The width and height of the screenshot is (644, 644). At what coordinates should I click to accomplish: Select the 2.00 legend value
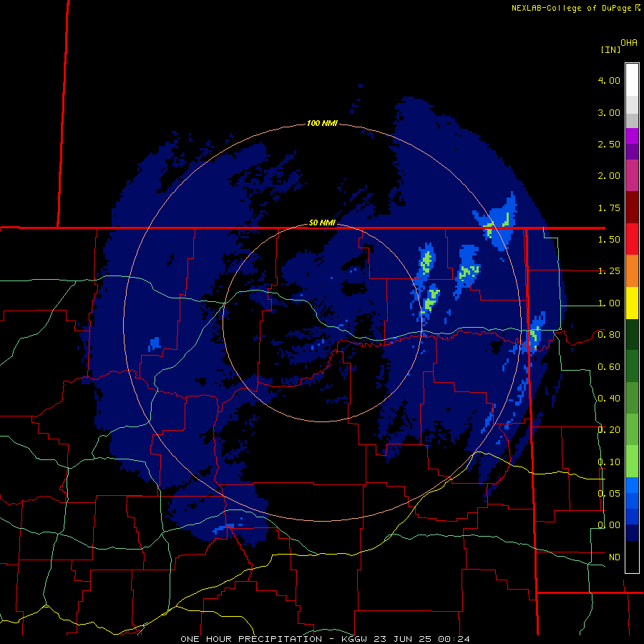[x=609, y=176]
